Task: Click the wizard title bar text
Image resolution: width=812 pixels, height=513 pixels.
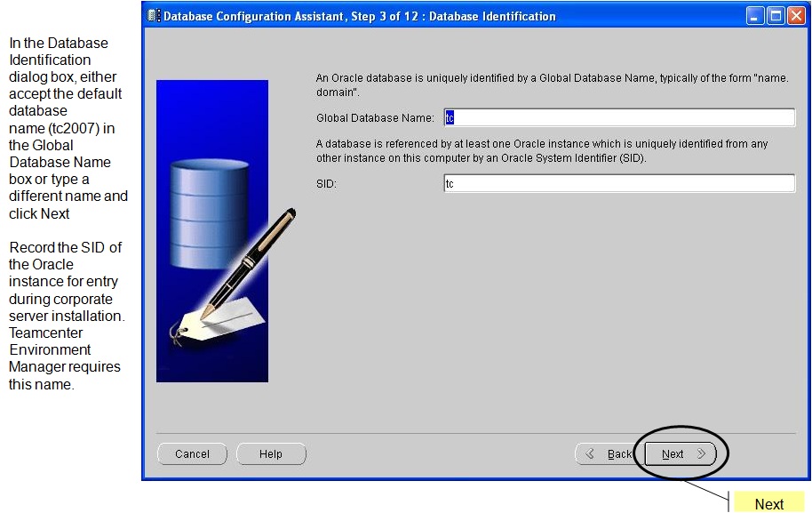Action: (355, 15)
